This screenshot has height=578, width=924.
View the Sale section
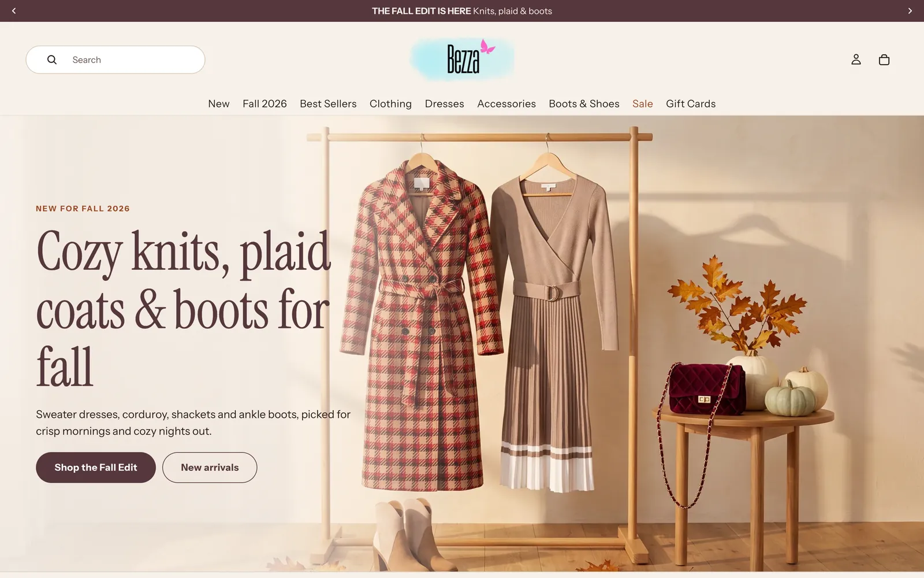pyautogui.click(x=643, y=104)
